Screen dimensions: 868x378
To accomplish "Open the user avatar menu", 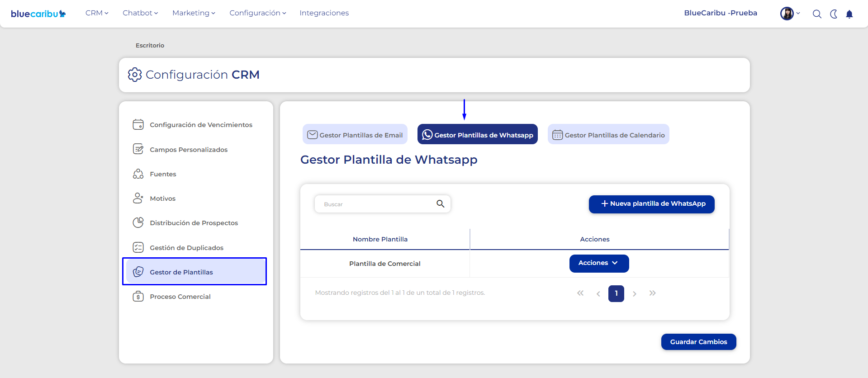I will 790,14.
